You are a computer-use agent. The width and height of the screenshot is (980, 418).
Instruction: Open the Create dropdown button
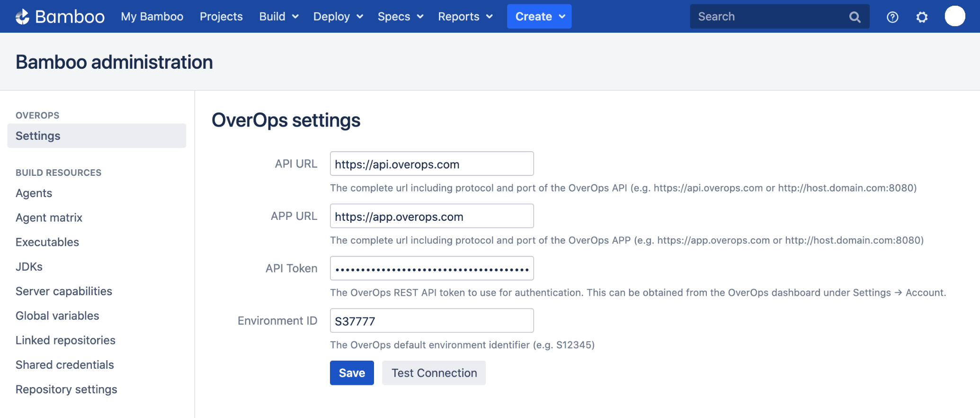coord(539,17)
